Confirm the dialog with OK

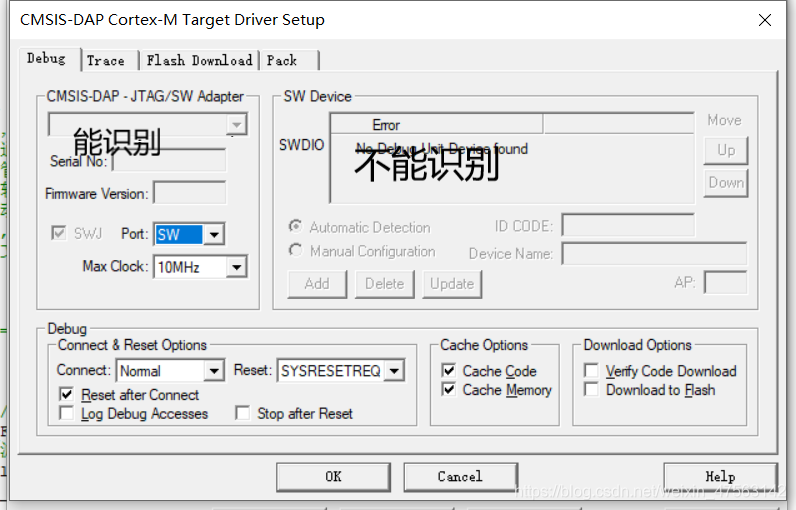click(x=334, y=477)
